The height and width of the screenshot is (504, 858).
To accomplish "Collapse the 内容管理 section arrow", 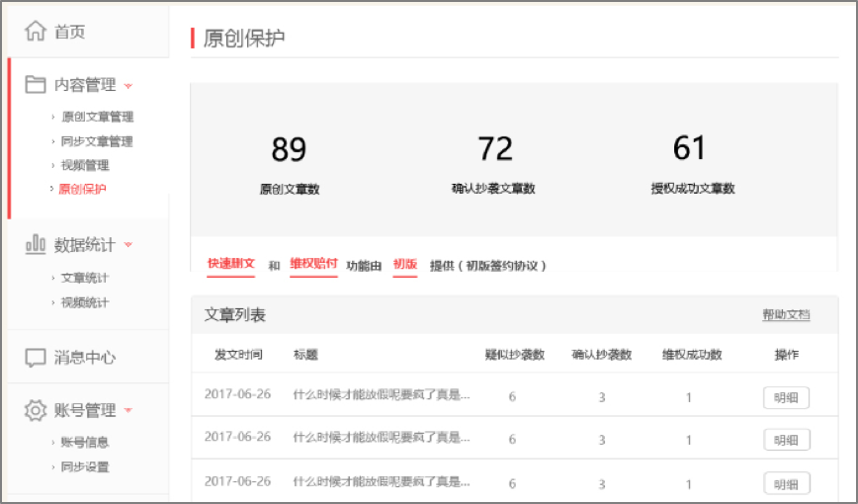I will [x=129, y=86].
